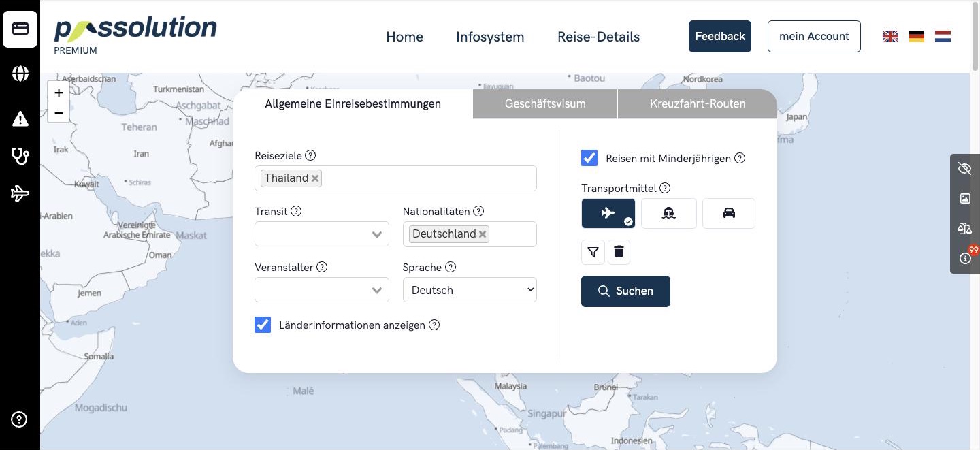Click the Passolution Premium logo

tap(135, 35)
